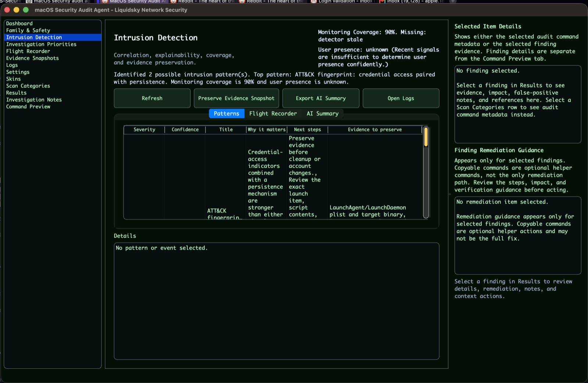Show the Logs sidebar section
This screenshot has width=588, height=383.
click(x=53, y=65)
